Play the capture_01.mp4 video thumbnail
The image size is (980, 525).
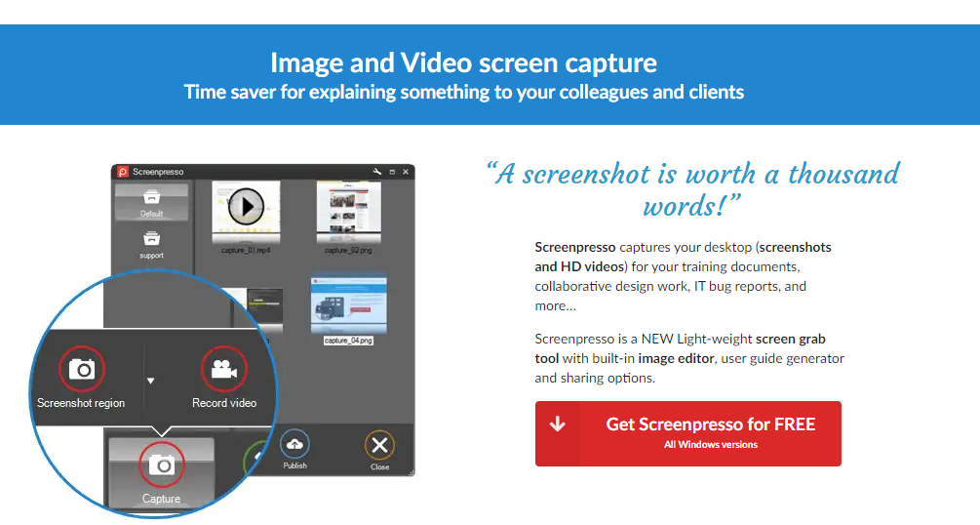246,207
